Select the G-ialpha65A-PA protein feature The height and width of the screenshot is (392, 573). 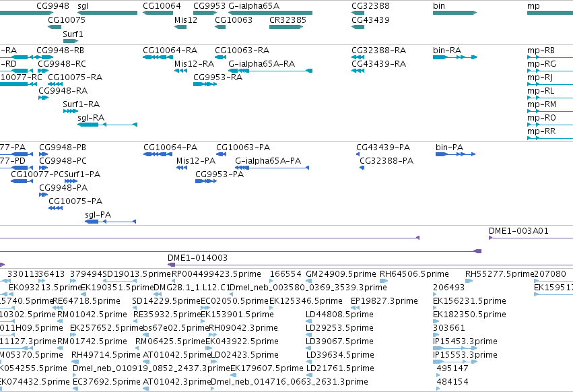tap(272, 168)
